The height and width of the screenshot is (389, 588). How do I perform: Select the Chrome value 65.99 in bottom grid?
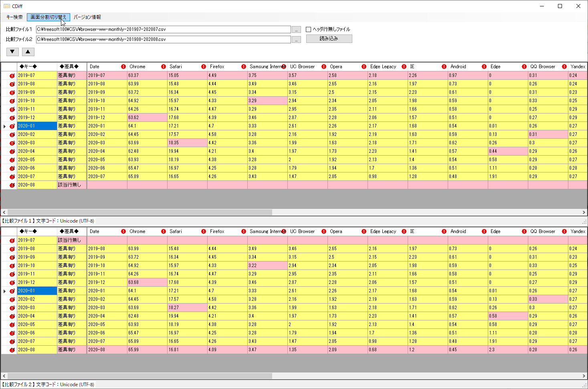point(147,350)
